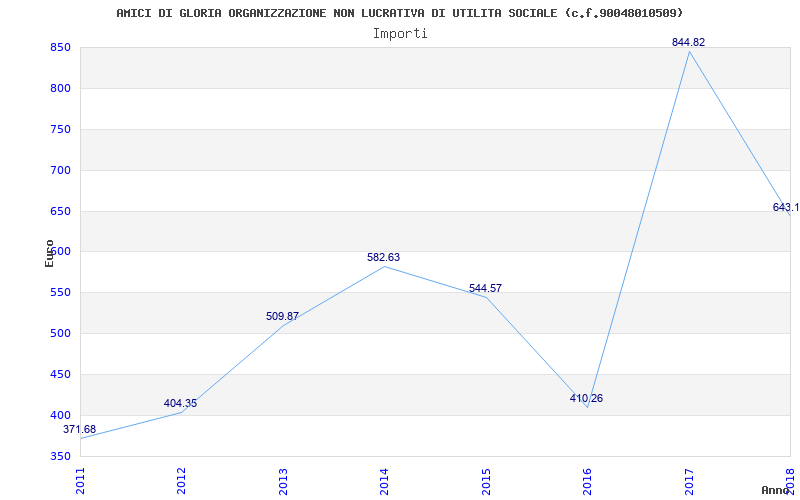
Task: Select the 371.68 data label
Action: 79,430
